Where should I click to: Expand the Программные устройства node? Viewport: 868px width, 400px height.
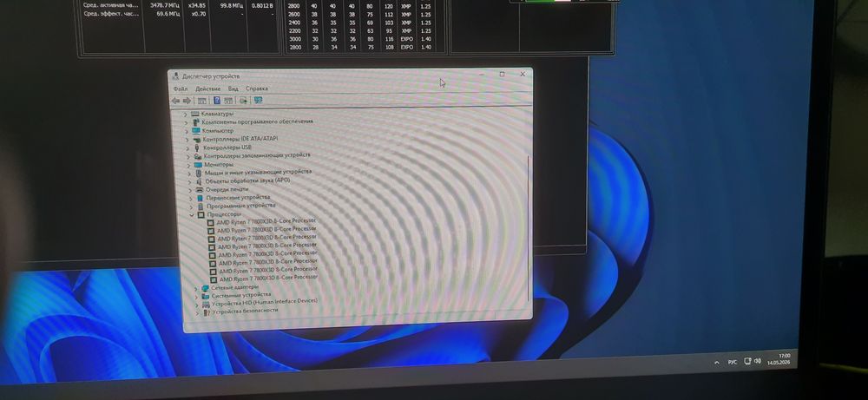pyautogui.click(x=191, y=207)
